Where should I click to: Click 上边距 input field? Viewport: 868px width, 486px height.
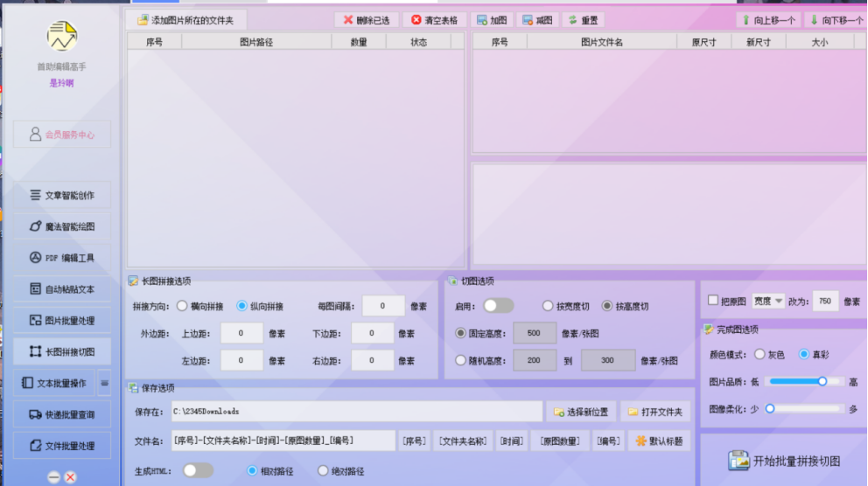[x=241, y=333]
